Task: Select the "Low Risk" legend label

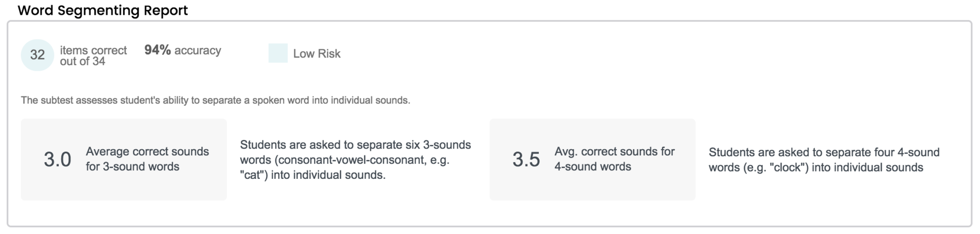Action: click(x=317, y=54)
